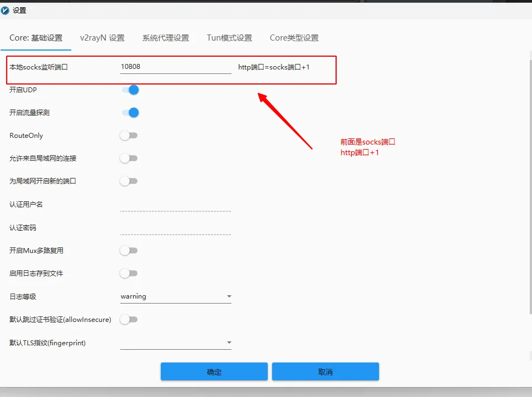Enable 开启Mux多路复用 toggle
The image size is (532, 397).
(x=129, y=251)
